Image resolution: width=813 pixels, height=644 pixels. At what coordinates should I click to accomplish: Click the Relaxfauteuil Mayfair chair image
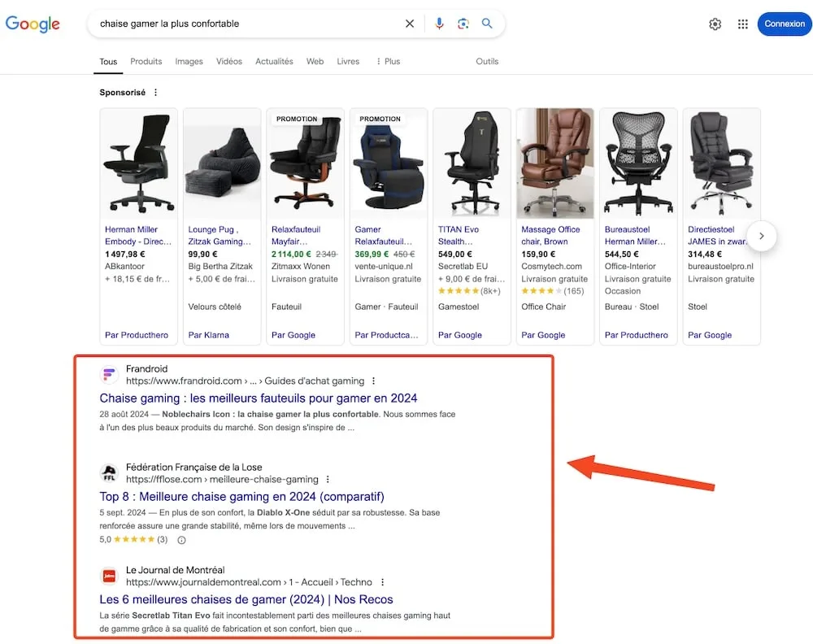point(305,163)
